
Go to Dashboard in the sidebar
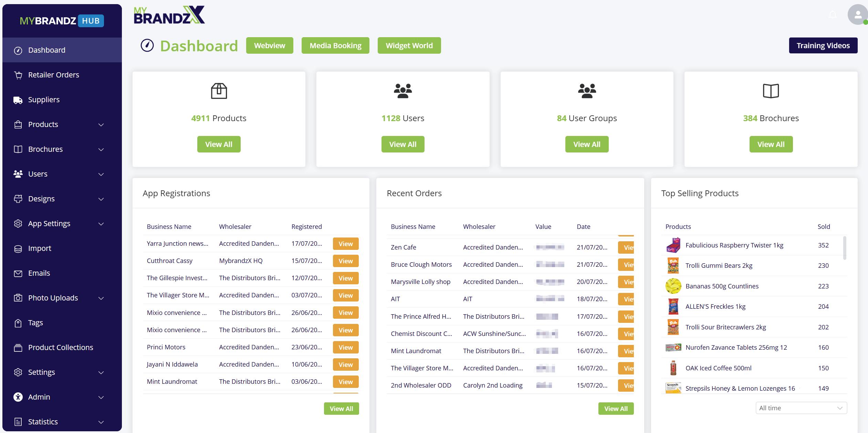46,50
